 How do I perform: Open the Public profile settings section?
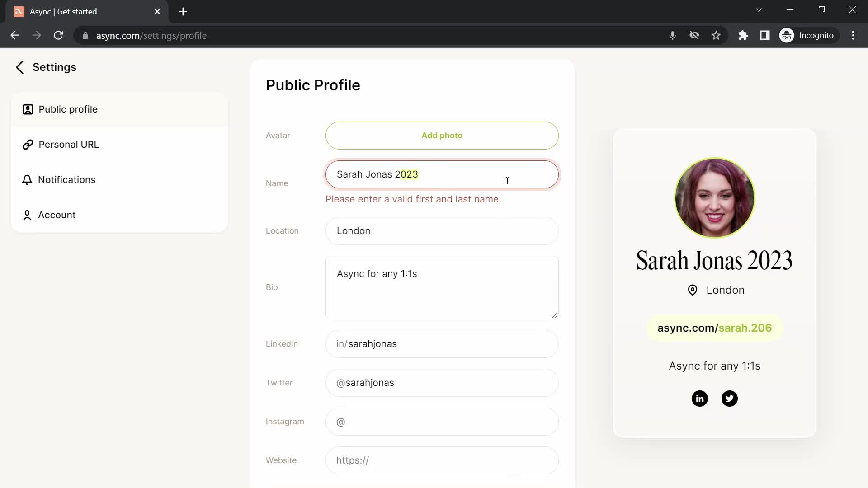click(119, 109)
